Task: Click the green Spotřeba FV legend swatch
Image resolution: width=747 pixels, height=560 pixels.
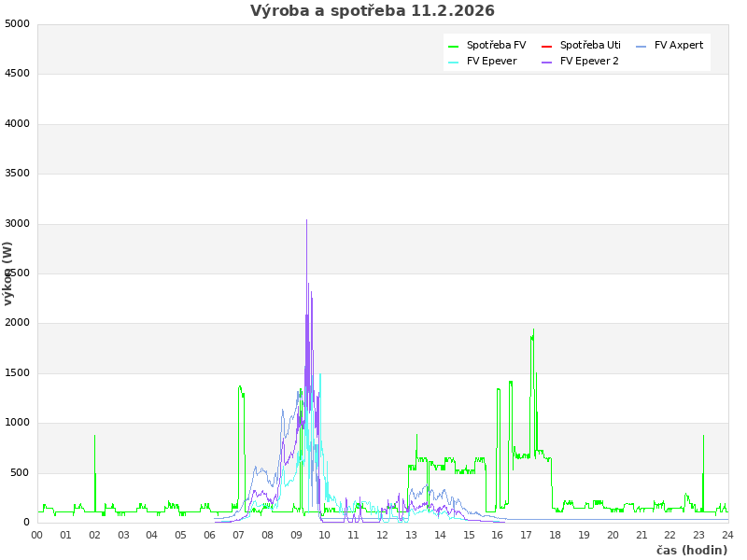Action: (x=453, y=46)
